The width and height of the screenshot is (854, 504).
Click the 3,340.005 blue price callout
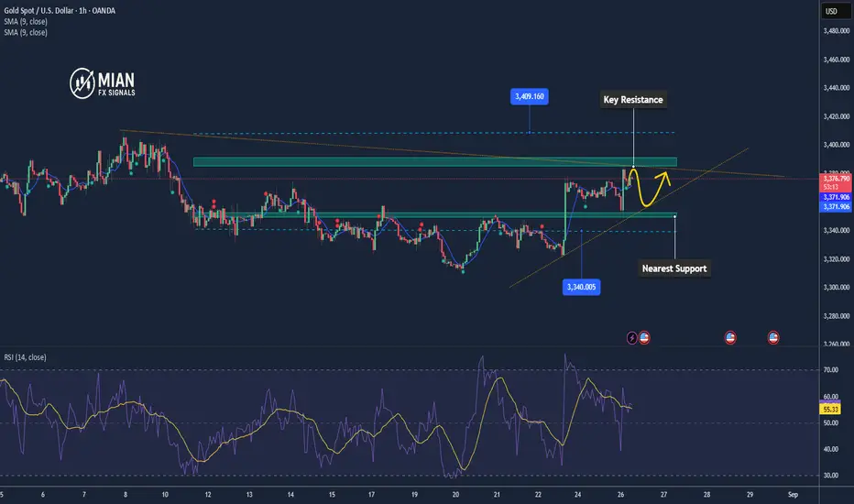coord(581,287)
